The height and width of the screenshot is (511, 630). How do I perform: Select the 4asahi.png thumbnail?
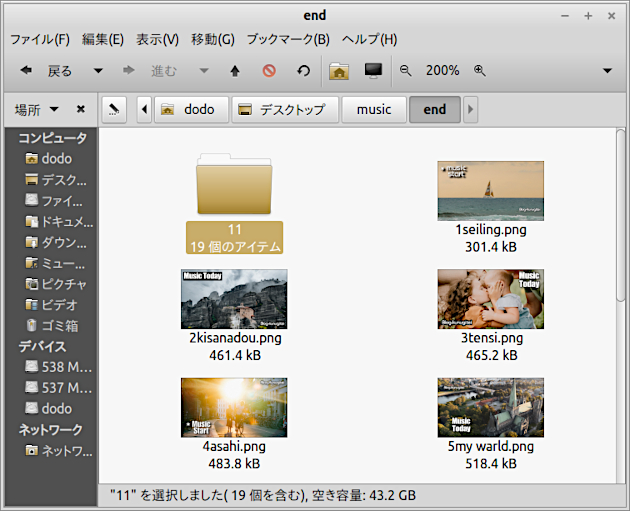234,407
